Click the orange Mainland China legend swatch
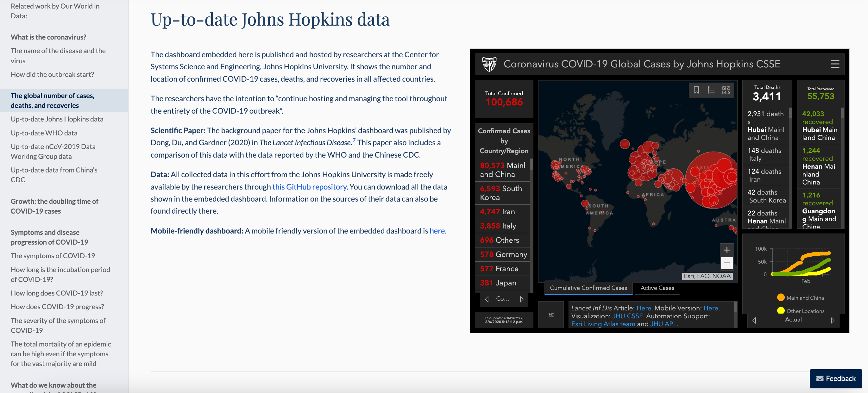 (781, 297)
